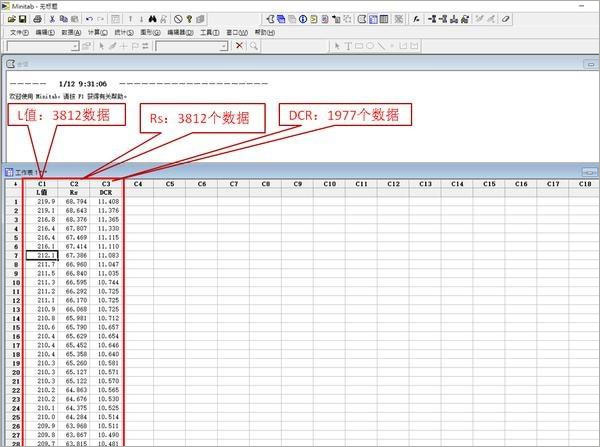This screenshot has height=447, width=600.
Task: Select column header C10
Action: coord(329,184)
